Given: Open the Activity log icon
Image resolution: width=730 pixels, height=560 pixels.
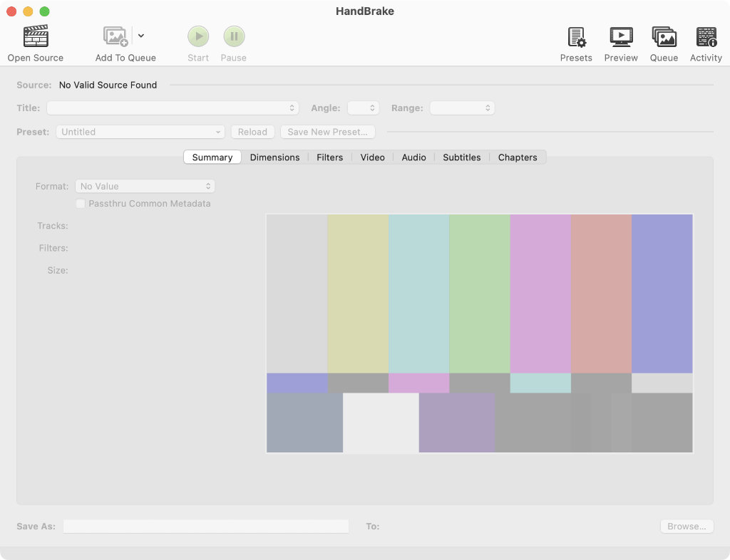Looking at the screenshot, I should pos(706,36).
